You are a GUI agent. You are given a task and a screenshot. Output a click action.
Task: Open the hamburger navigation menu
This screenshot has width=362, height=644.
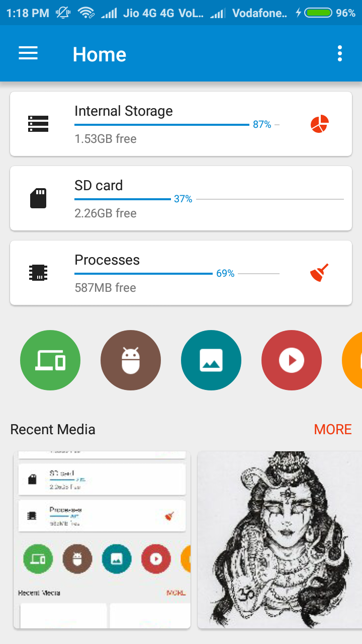click(28, 53)
